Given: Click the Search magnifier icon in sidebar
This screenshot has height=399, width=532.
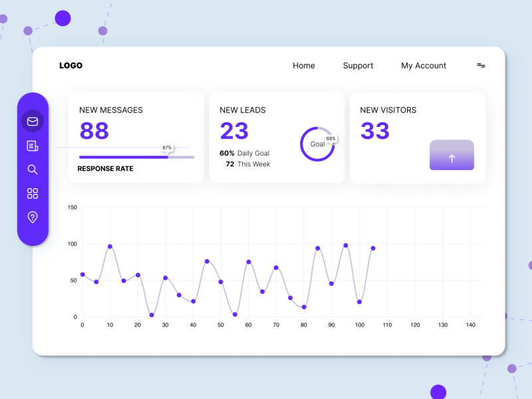Looking at the screenshot, I should 33,170.
